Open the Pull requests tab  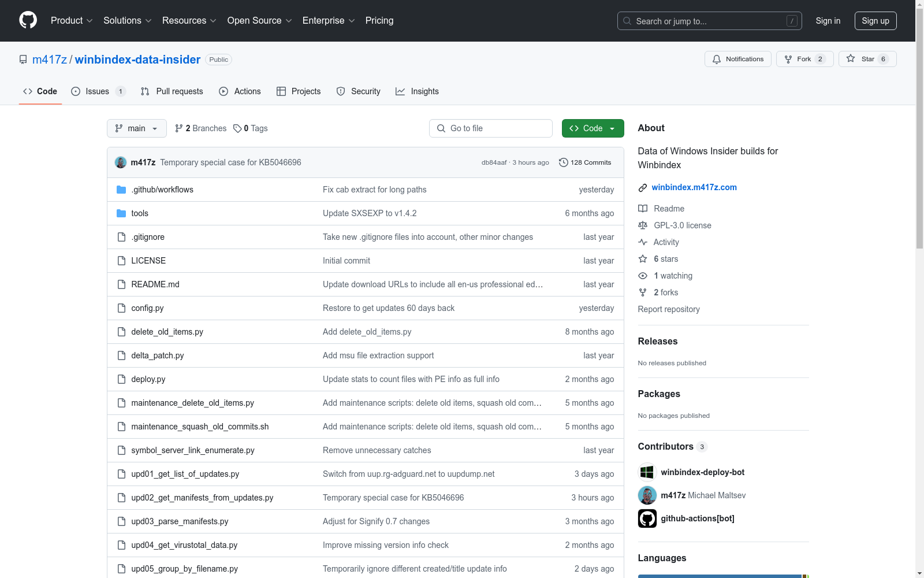click(x=172, y=91)
